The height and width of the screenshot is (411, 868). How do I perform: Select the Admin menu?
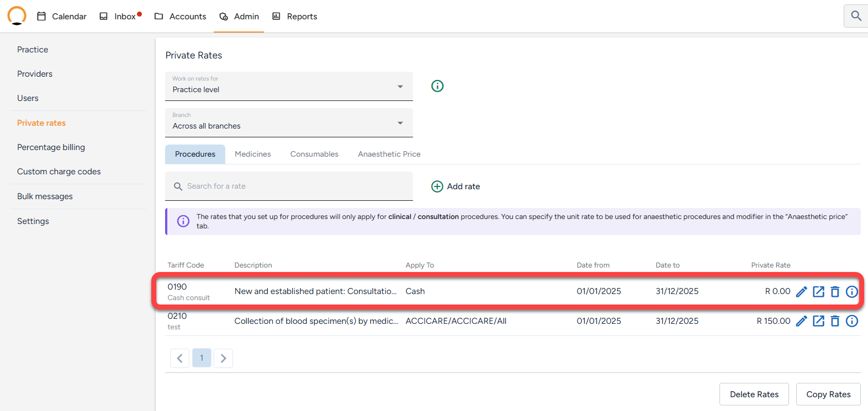[239, 17]
